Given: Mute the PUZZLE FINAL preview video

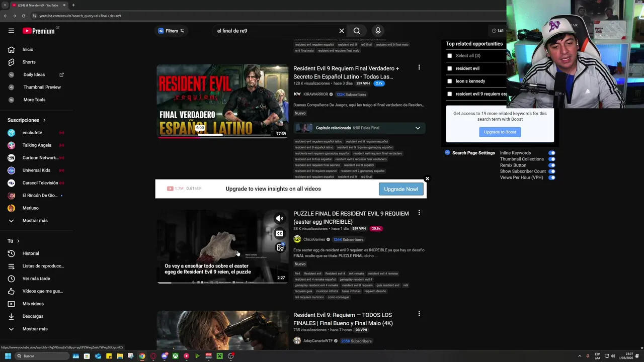Looking at the screenshot, I should pyautogui.click(x=280, y=218).
